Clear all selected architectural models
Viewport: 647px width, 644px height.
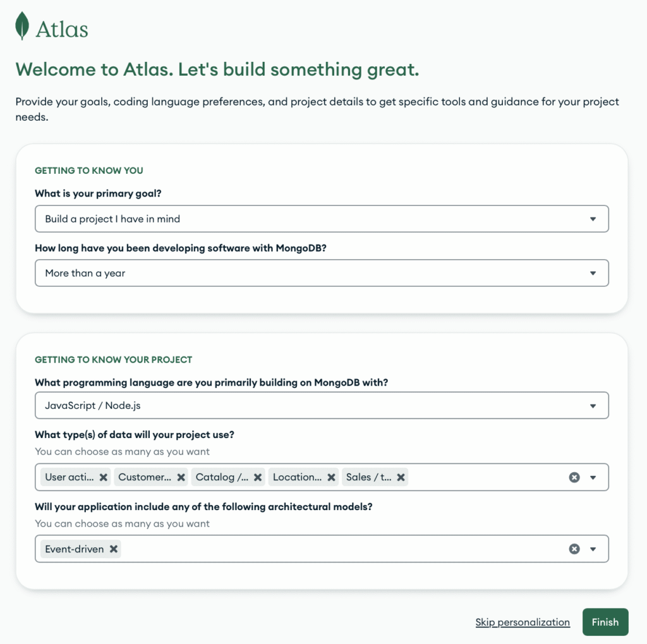tap(574, 549)
